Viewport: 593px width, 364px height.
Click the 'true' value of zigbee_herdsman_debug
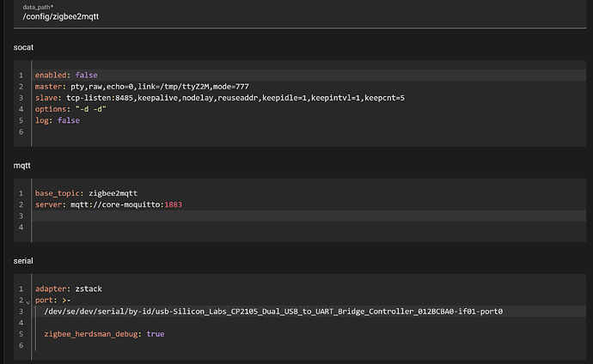[155, 333]
